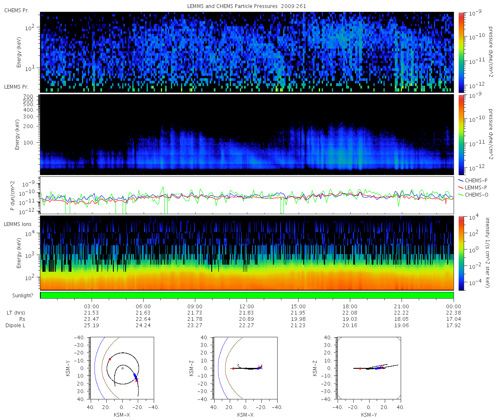This screenshot has height=420, width=504.
Task: Open the KSM-X versus KSM-Z orbit plot
Action: (245, 368)
